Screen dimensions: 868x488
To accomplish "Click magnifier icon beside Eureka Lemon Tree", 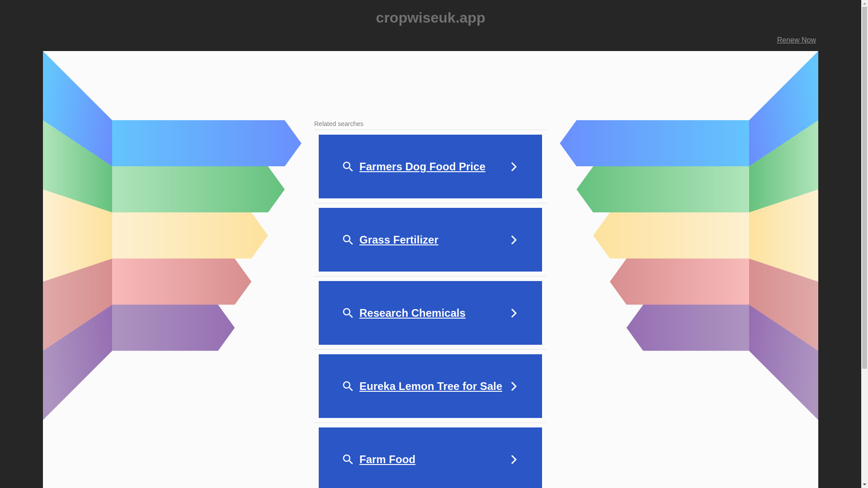I will (x=348, y=386).
